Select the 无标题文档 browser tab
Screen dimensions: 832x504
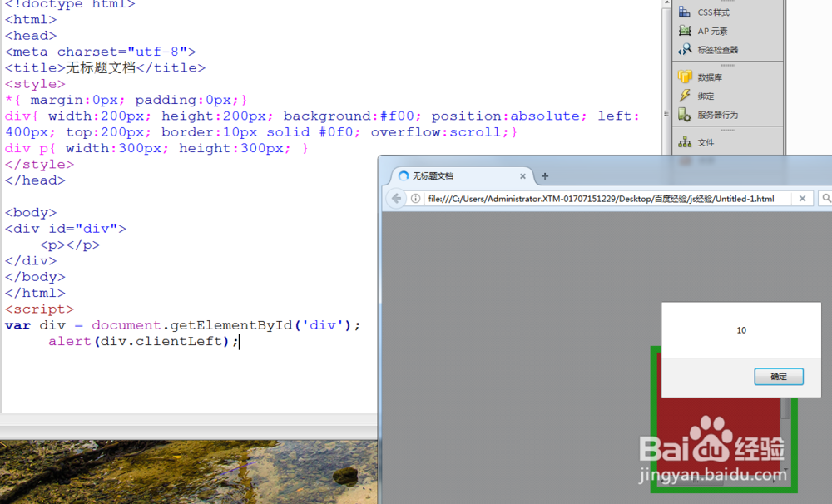tap(462, 176)
